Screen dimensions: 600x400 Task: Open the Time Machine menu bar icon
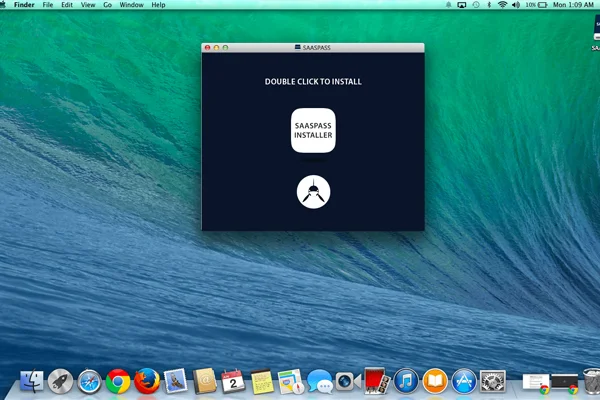point(476,5)
